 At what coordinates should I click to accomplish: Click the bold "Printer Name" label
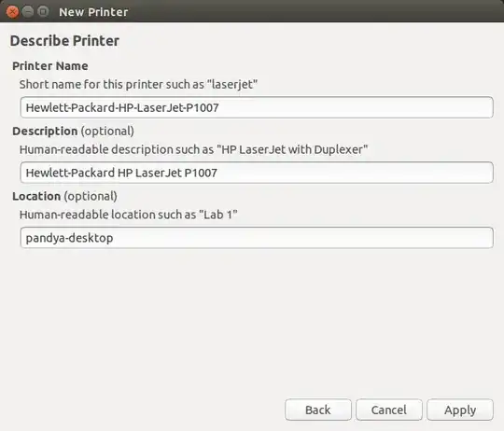pos(50,66)
